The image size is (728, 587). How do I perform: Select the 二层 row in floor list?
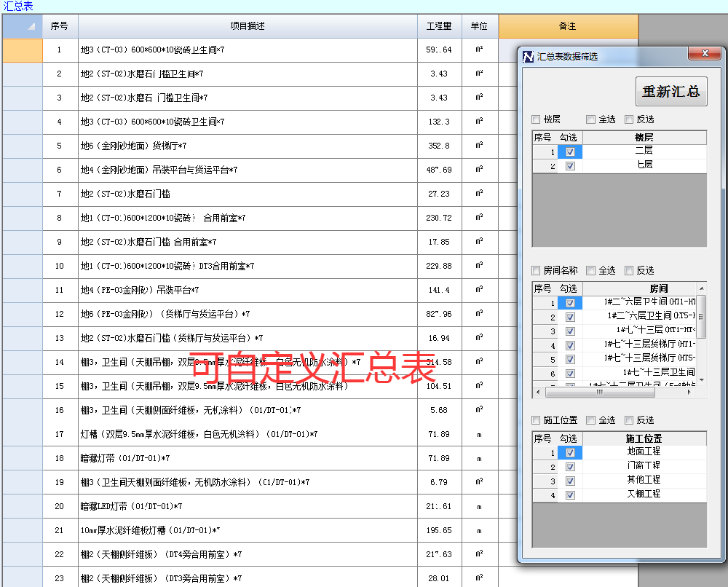(x=644, y=151)
